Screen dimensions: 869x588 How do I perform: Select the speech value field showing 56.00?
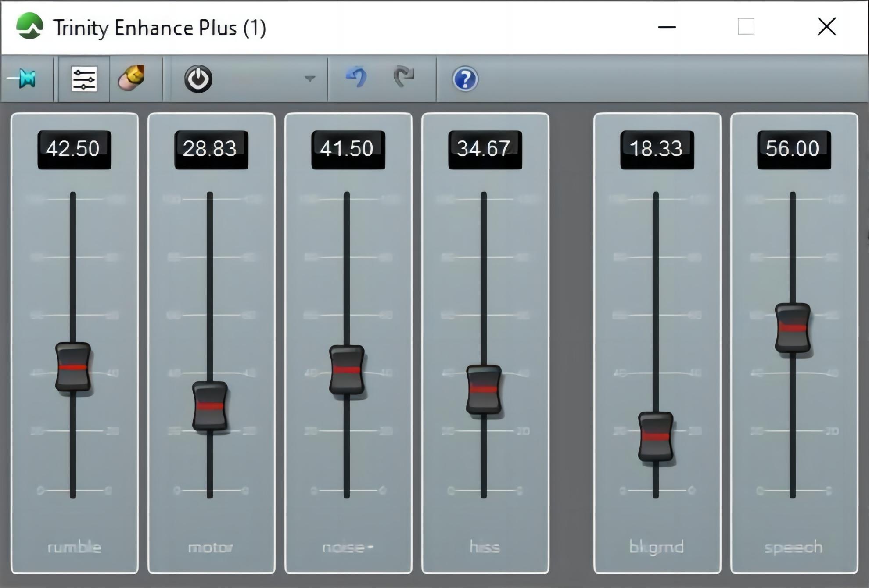794,149
